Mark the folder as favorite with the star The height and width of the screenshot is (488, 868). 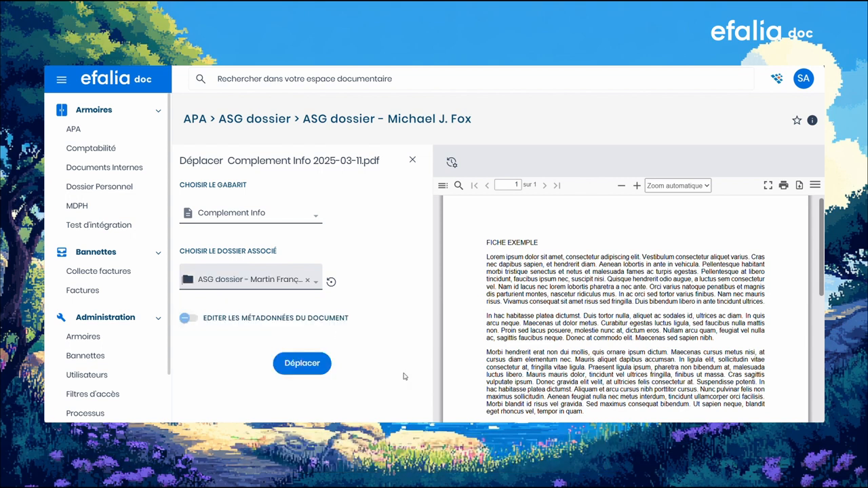797,120
